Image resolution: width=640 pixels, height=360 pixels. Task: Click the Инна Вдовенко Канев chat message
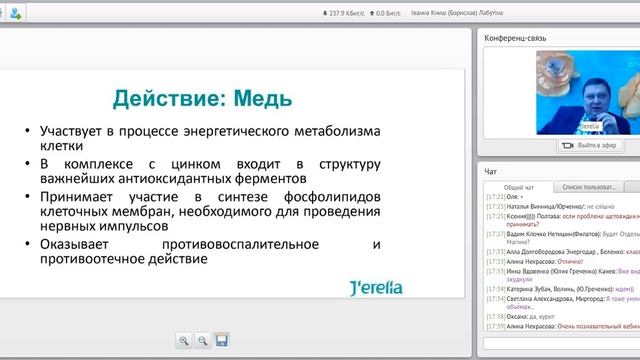click(563, 275)
